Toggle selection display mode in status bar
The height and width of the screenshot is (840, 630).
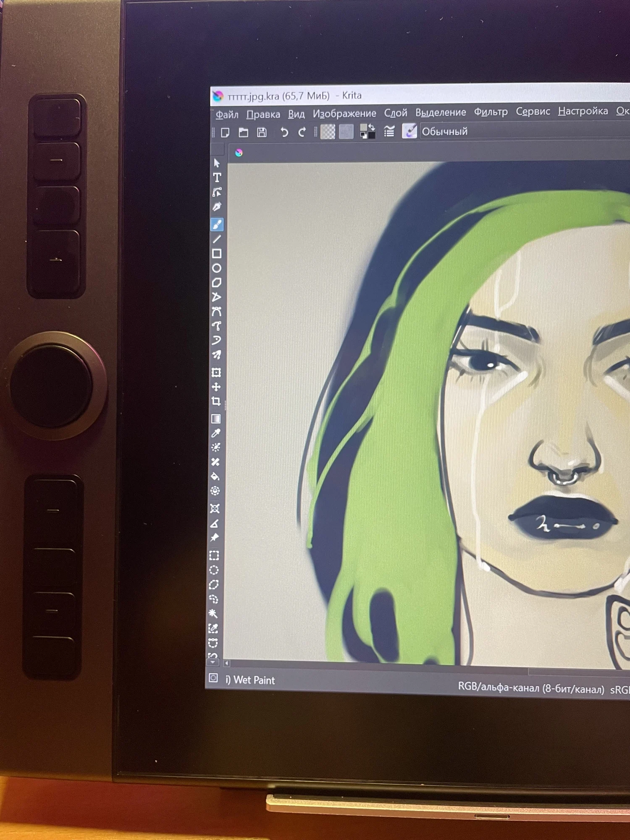(x=213, y=678)
